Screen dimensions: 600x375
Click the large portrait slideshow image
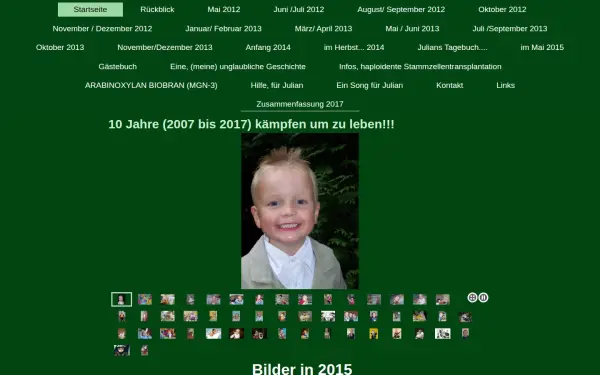point(300,211)
